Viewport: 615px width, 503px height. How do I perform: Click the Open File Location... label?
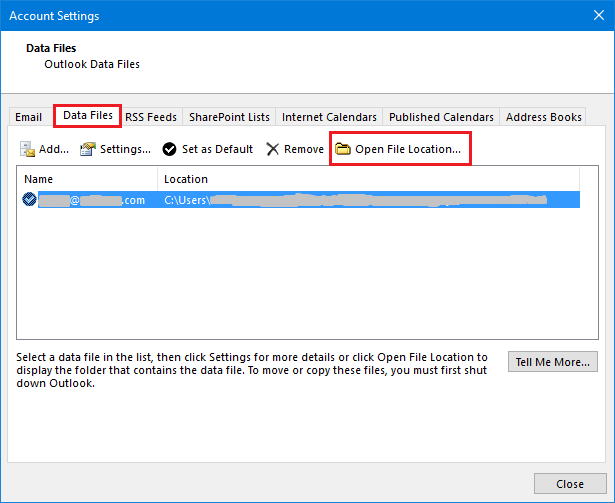coord(408,149)
